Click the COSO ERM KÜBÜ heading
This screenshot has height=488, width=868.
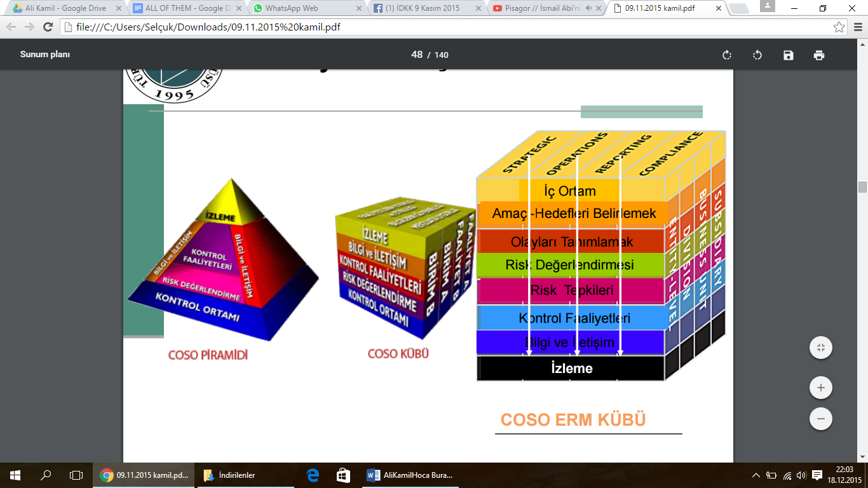point(573,420)
